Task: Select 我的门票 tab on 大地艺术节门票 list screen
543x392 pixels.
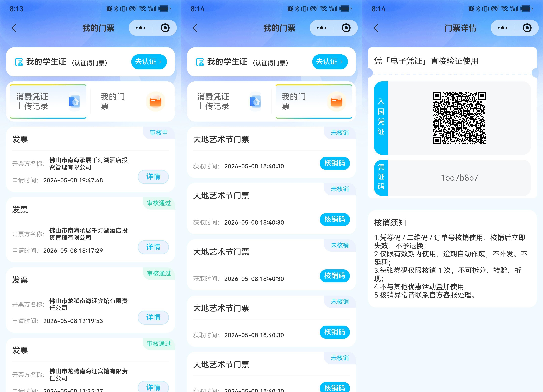Action: 314,102
